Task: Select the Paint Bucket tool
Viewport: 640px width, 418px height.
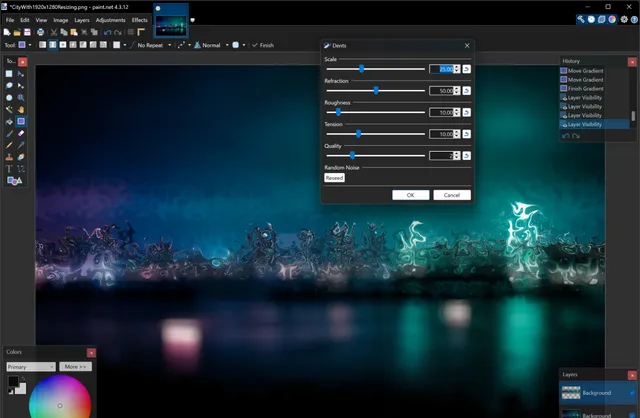Action: pos(9,121)
